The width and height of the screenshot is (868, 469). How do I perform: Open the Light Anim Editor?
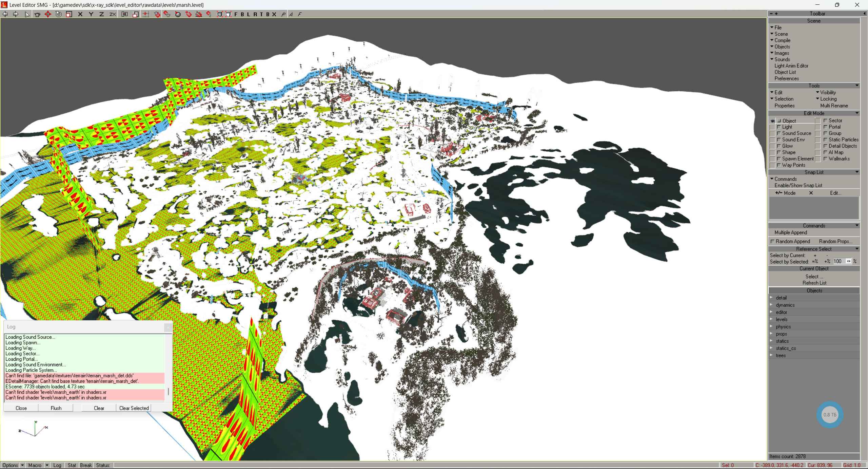pyautogui.click(x=791, y=66)
